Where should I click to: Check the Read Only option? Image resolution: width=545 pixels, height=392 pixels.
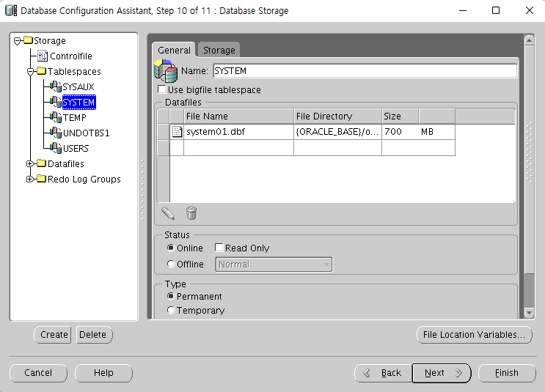coord(219,248)
